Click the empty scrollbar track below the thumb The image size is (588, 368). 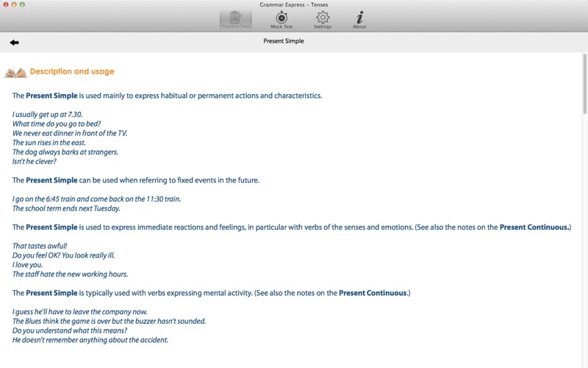584,241
